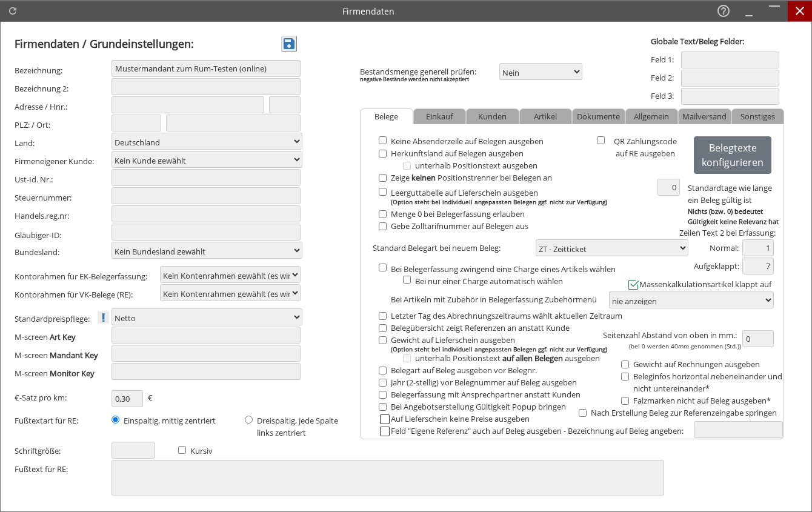Minimize the Firmendaten window
Screen dimensions: 812x512
tap(749, 11)
